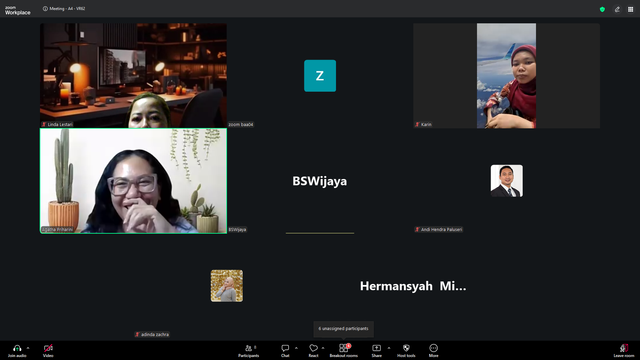This screenshot has height=360, width=640.
Task: Expand the Share options arrow
Action: [x=389, y=348]
